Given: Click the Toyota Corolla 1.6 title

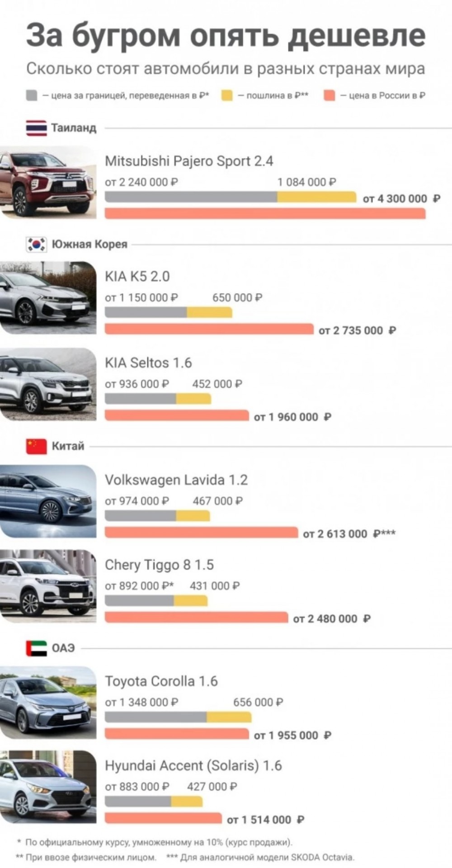Looking at the screenshot, I should pos(161,681).
